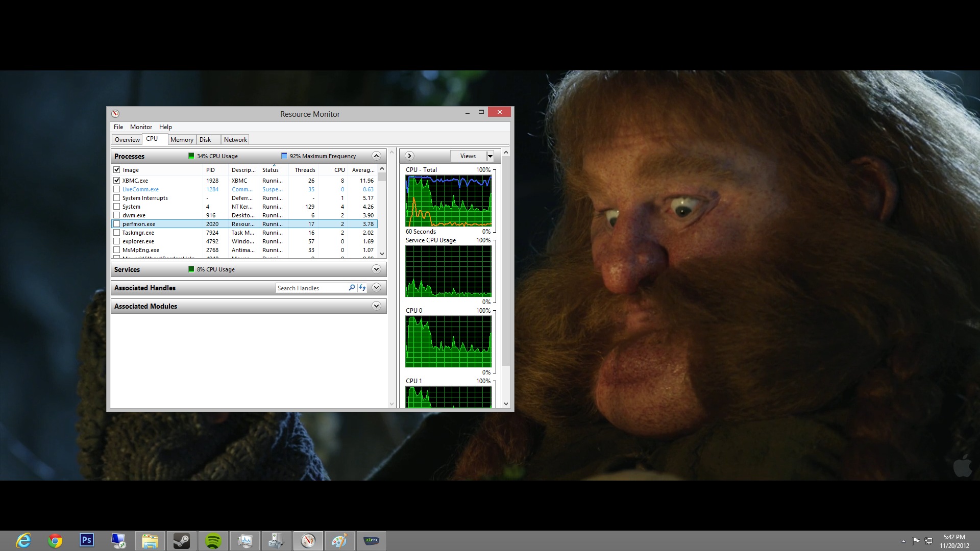Click the graph pane vertical scrollbar

pos(506,260)
